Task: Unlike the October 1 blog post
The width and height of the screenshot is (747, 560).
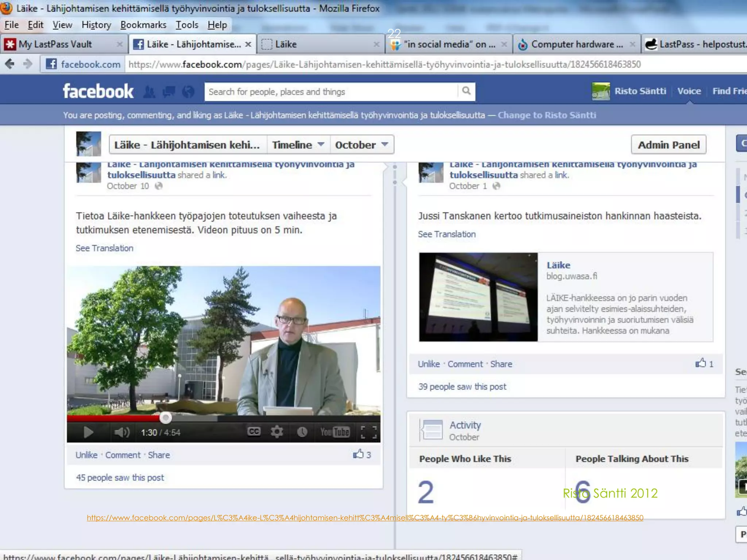Action: (429, 364)
